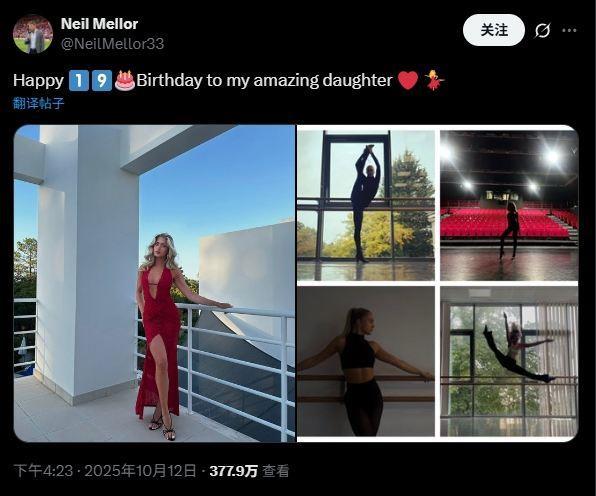Open the Neil Mellor display name link

(x=99, y=24)
